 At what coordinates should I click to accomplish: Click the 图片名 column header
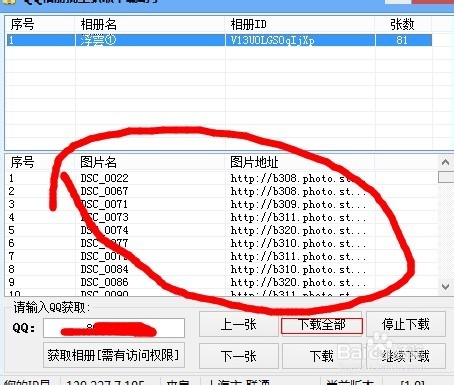[x=149, y=162]
